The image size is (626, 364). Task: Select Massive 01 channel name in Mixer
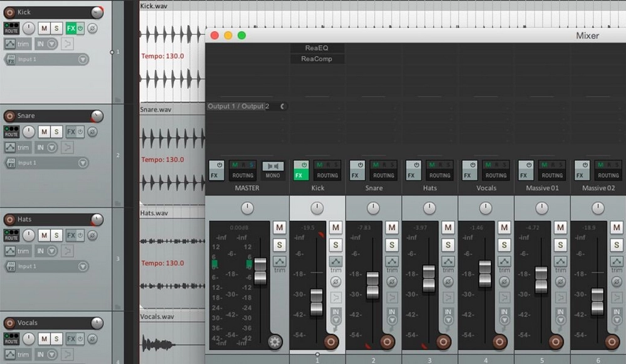(x=542, y=188)
